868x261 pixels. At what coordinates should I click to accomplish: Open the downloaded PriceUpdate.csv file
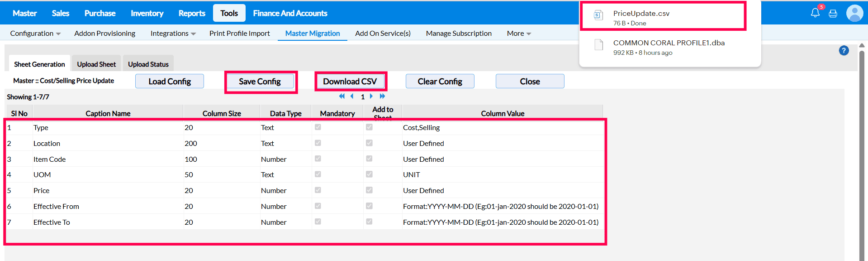pyautogui.click(x=641, y=14)
